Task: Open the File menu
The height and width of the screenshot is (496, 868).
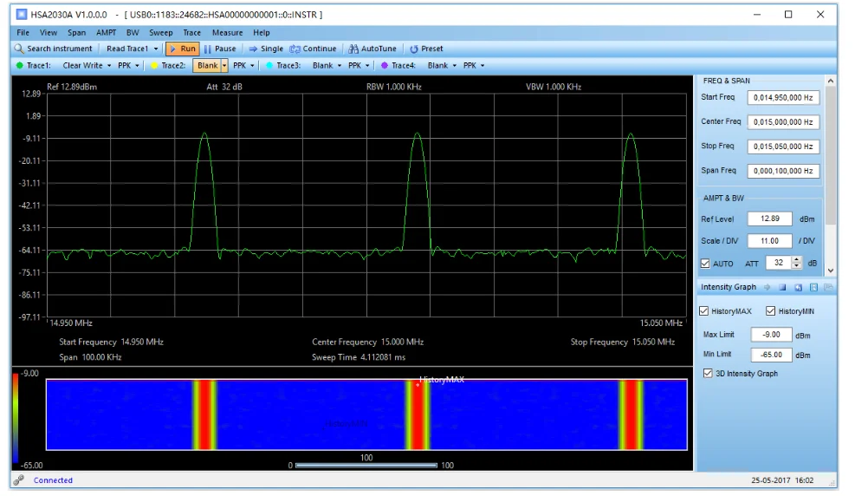Action: [23, 33]
